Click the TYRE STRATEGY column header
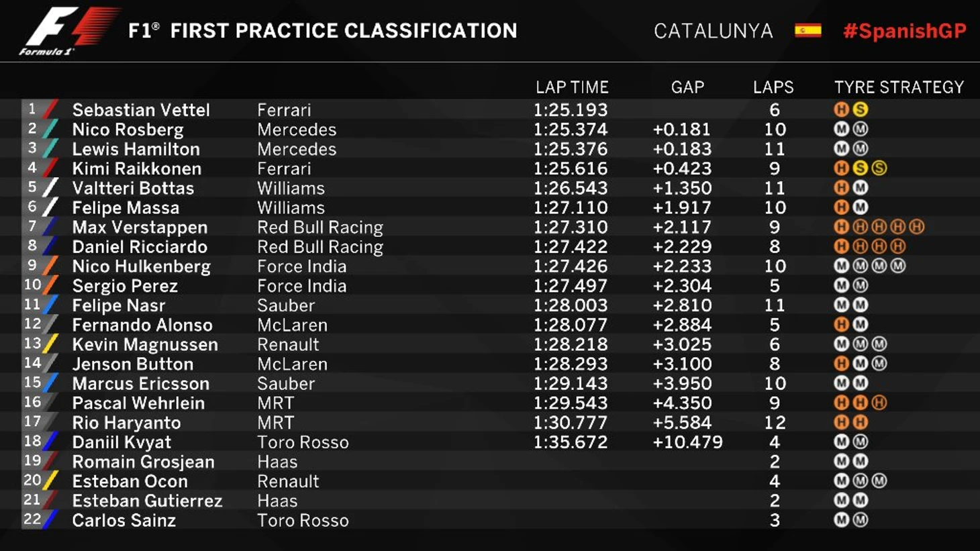This screenshot has height=551, width=980. click(x=899, y=87)
